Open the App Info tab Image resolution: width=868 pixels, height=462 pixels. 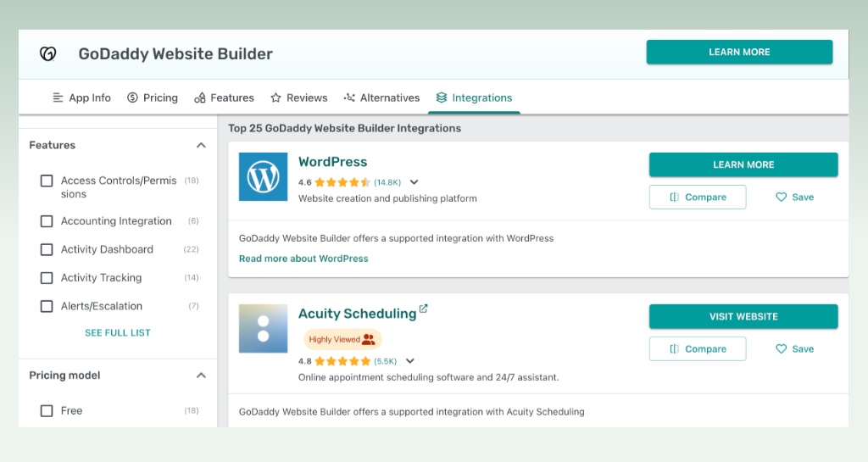point(81,98)
